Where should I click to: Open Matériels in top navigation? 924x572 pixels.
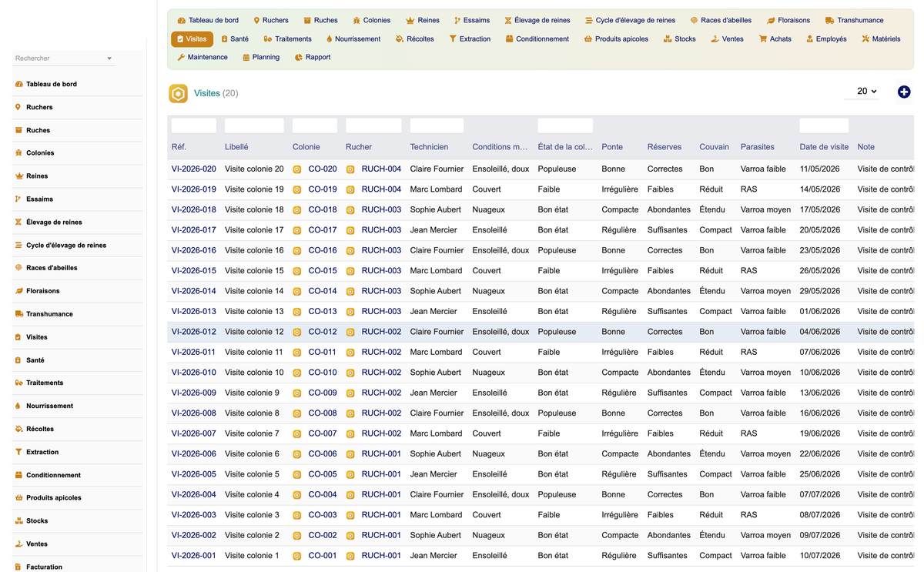[x=881, y=38]
